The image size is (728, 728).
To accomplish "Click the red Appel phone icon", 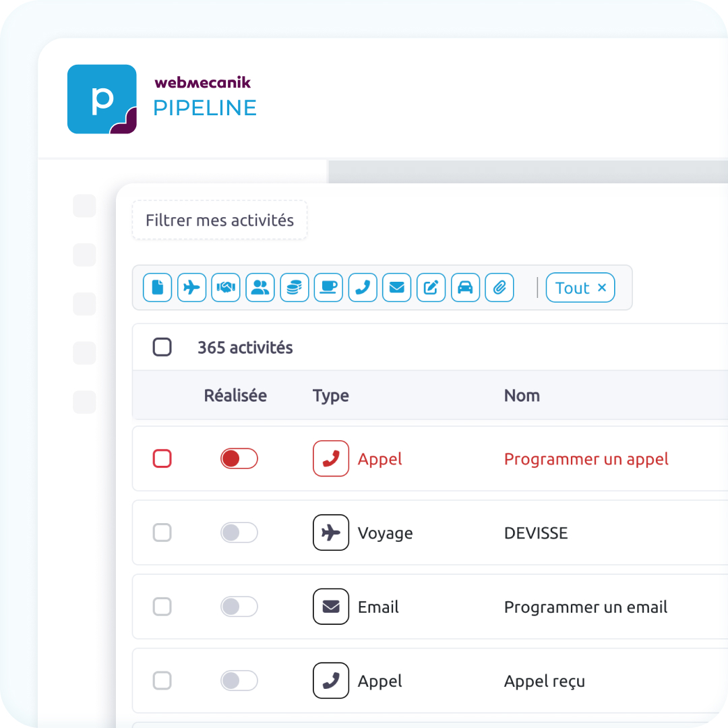I will 331,458.
